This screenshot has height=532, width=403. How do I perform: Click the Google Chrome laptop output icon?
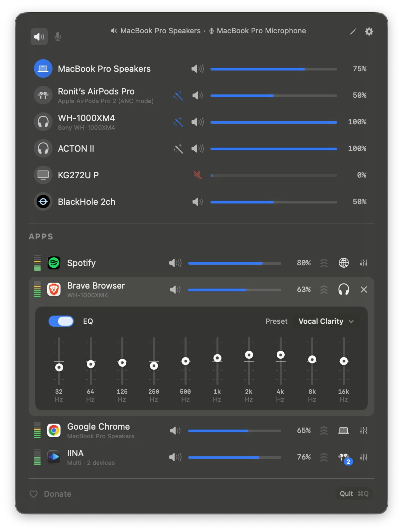click(344, 431)
